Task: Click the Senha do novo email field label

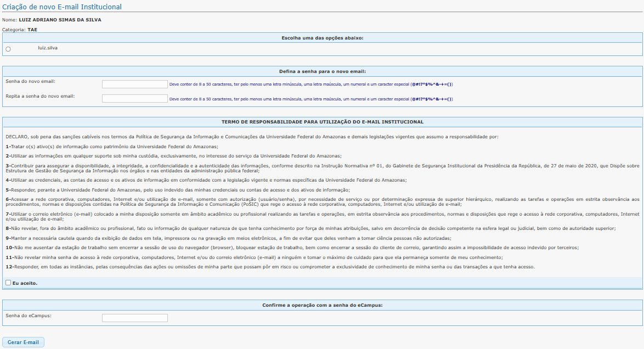Action: pyautogui.click(x=30, y=81)
